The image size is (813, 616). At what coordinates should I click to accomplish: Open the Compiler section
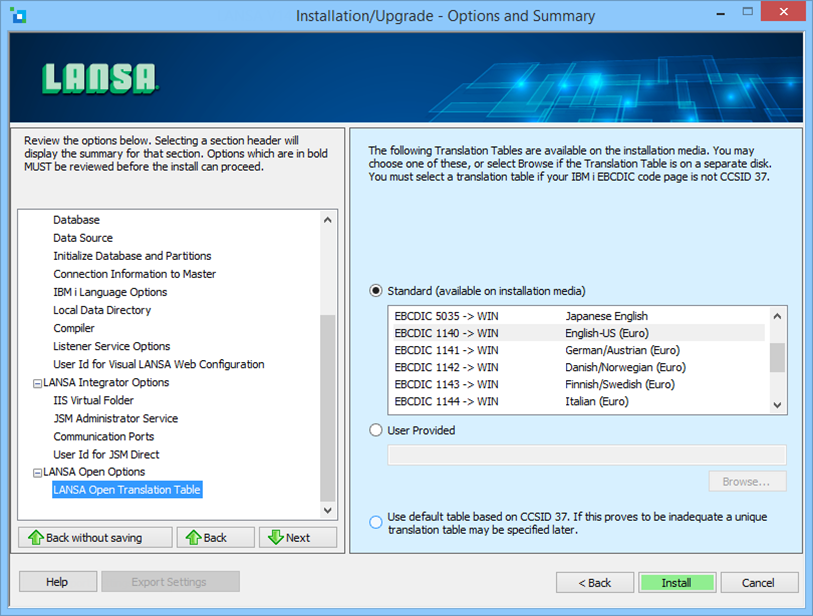74,328
